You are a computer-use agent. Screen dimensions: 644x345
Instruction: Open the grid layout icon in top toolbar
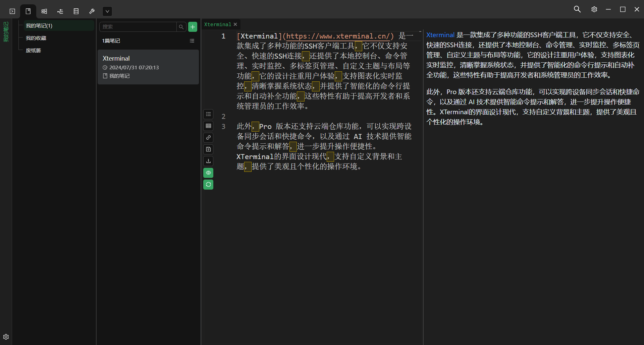click(44, 11)
